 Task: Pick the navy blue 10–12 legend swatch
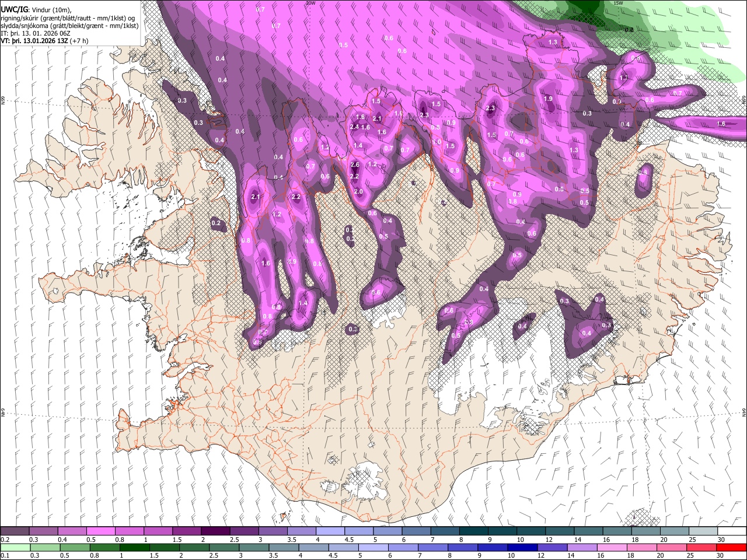click(522, 547)
